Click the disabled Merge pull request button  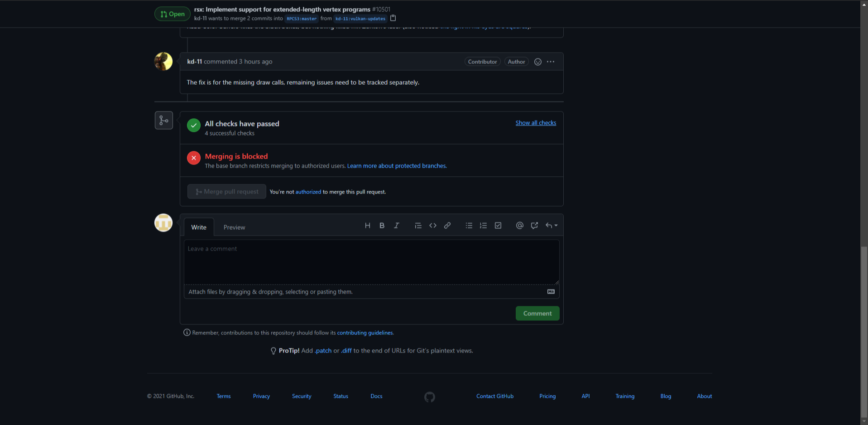pyautogui.click(x=227, y=192)
